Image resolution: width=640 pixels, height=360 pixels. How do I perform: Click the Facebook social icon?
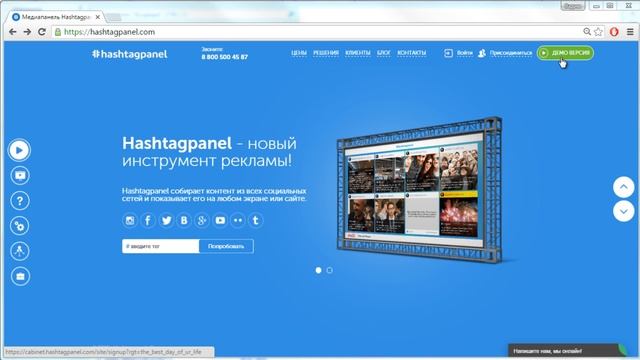point(148,220)
